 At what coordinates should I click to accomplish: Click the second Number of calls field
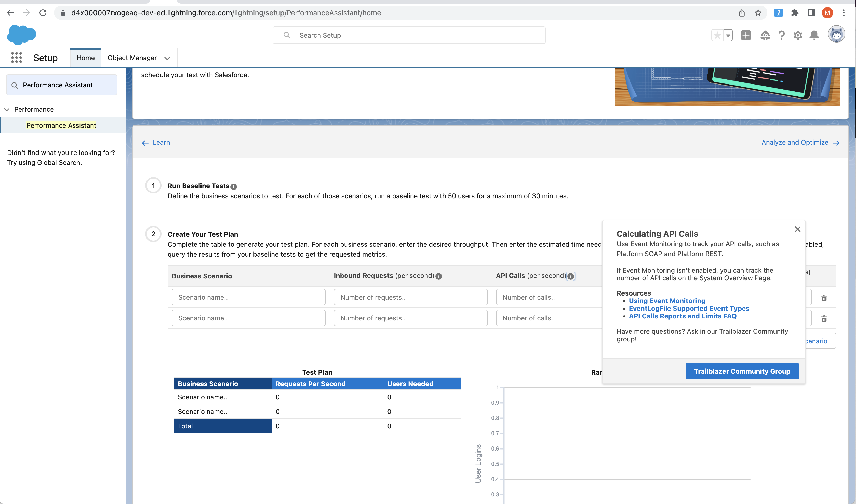(549, 318)
